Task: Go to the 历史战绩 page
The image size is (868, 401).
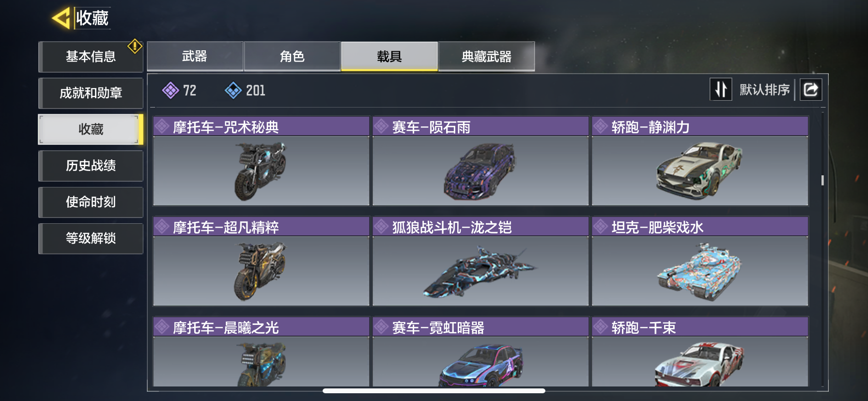Action: pos(91,166)
